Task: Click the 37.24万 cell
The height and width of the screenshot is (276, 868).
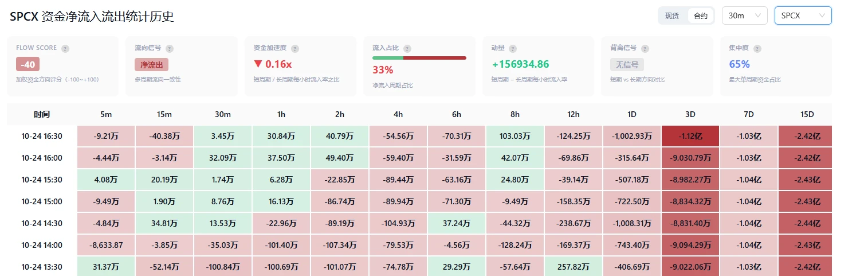Action: (457, 223)
